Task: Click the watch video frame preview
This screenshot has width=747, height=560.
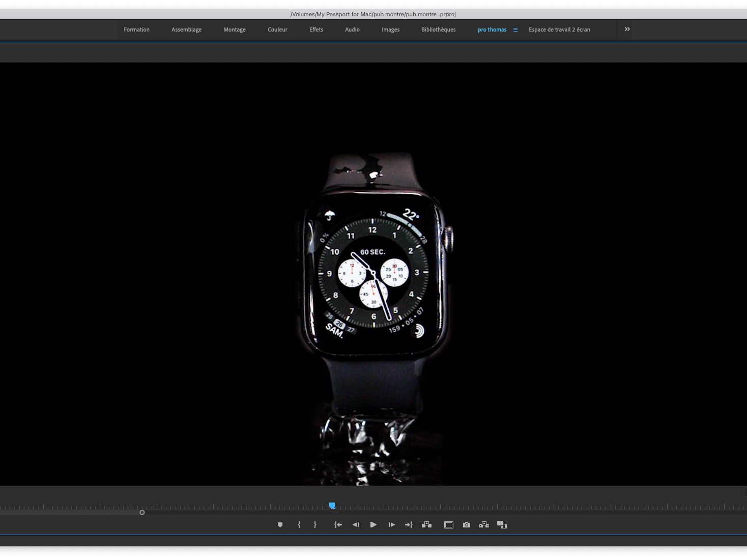Action: pyautogui.click(x=374, y=274)
